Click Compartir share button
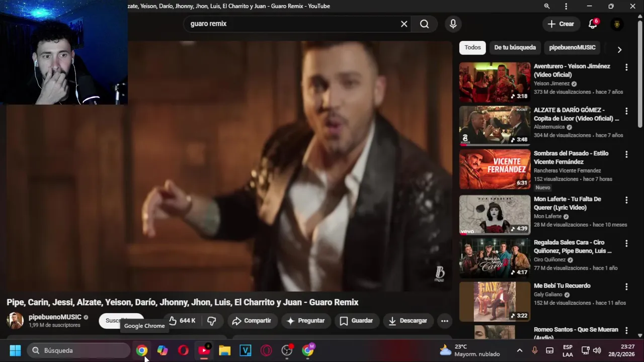This screenshot has width=644, height=362. [252, 320]
